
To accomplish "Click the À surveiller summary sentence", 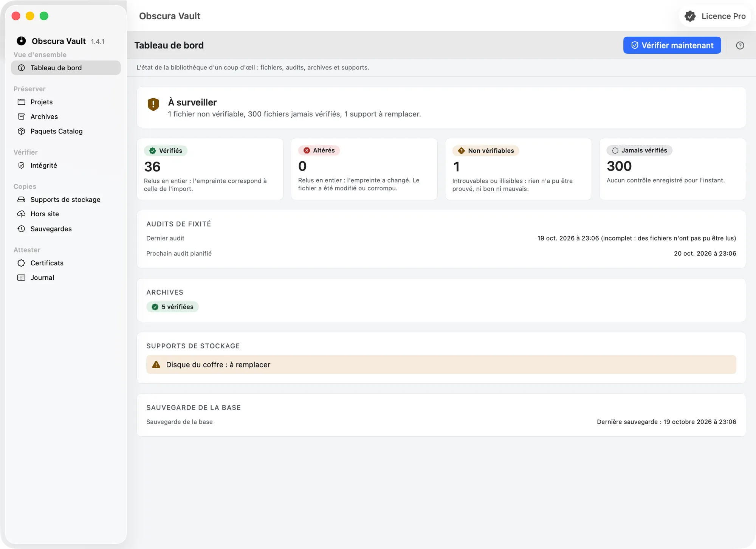I will pyautogui.click(x=294, y=114).
